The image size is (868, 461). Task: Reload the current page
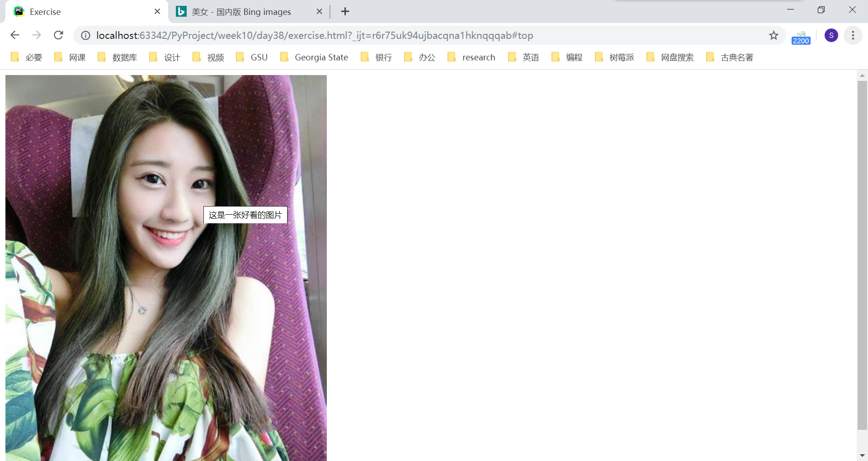(58, 35)
